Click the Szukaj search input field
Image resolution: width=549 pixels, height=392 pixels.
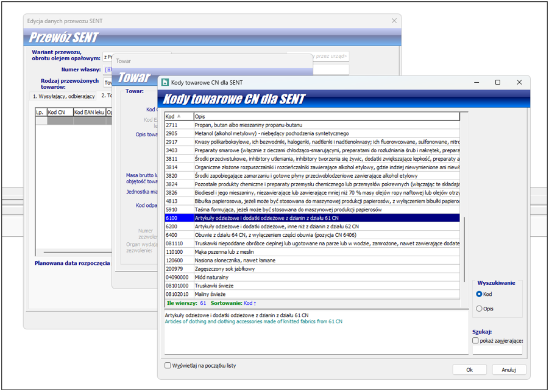(x=497, y=350)
